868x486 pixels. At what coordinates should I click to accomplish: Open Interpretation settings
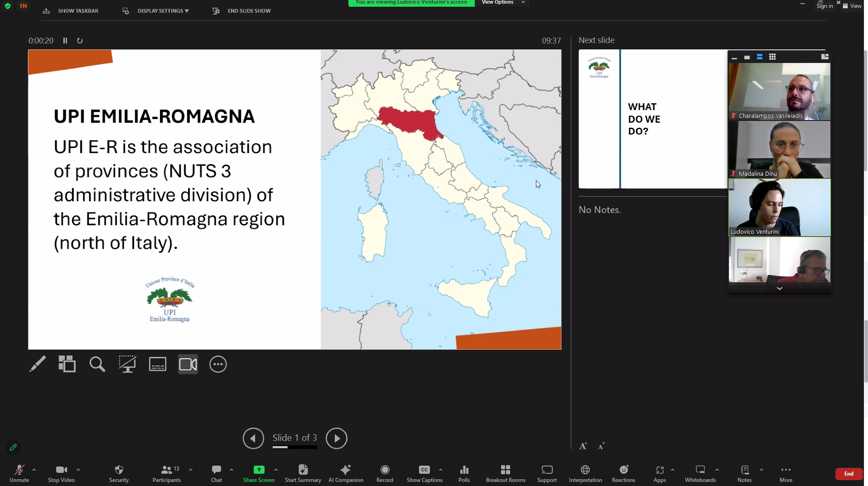click(585, 474)
